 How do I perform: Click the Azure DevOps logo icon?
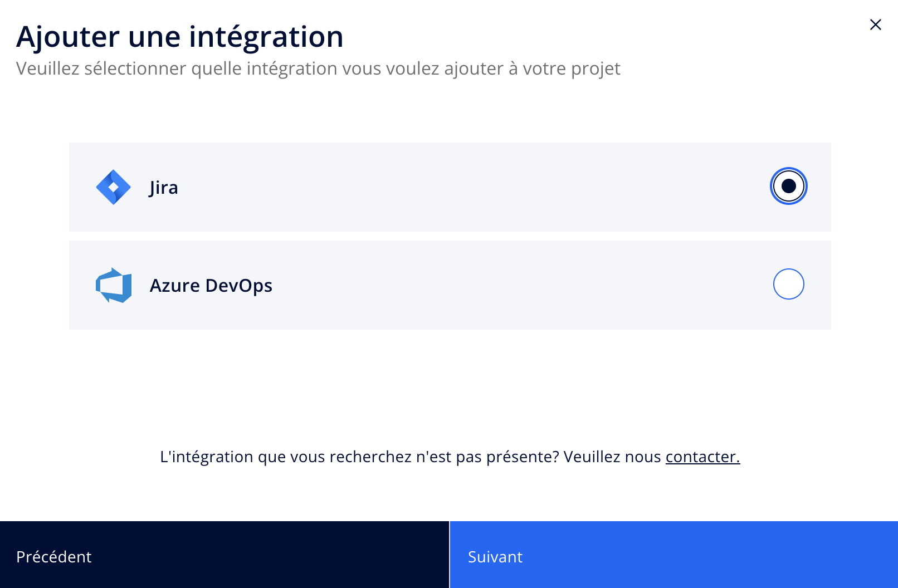(114, 285)
